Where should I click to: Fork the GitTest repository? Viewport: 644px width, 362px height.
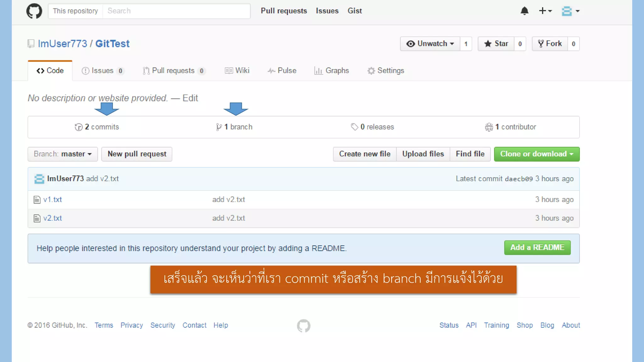point(550,44)
